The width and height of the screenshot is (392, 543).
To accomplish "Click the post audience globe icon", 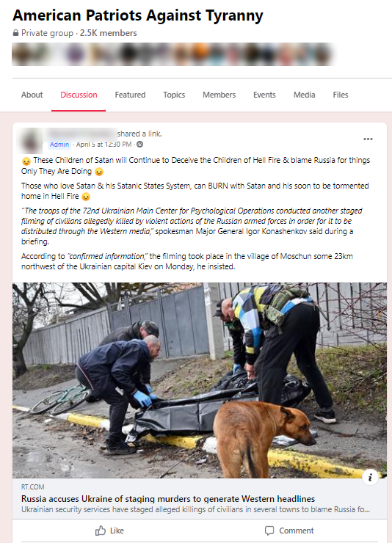I will click(140, 145).
